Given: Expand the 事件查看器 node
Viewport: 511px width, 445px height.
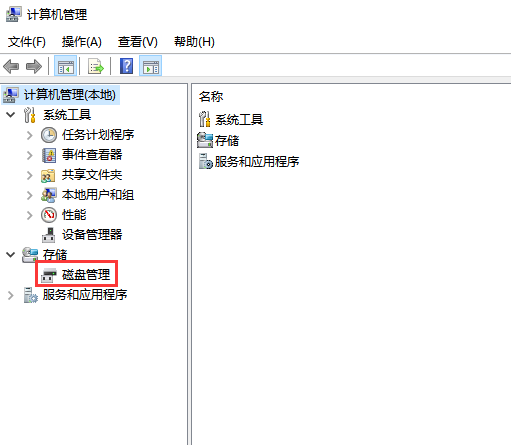Looking at the screenshot, I should pos(30,155).
